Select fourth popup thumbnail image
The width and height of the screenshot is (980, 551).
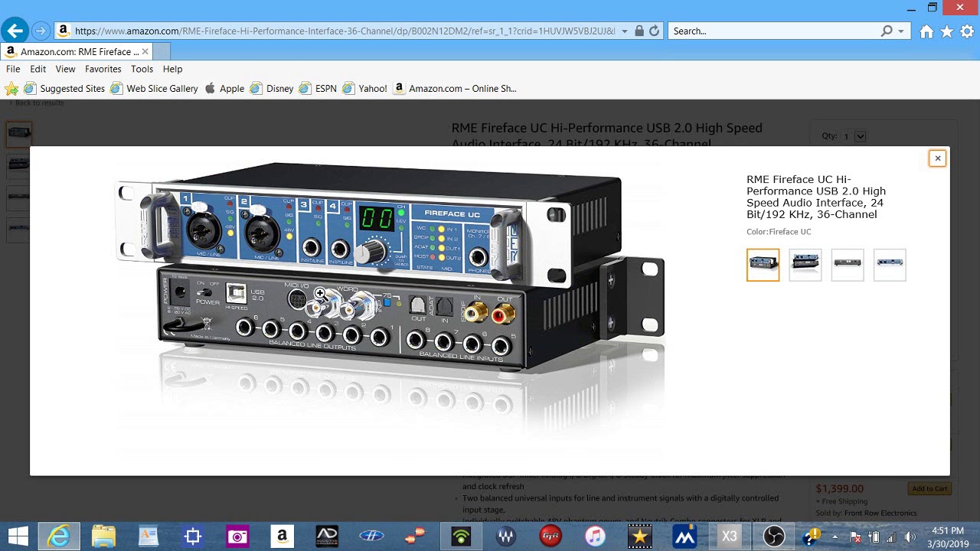tap(890, 265)
